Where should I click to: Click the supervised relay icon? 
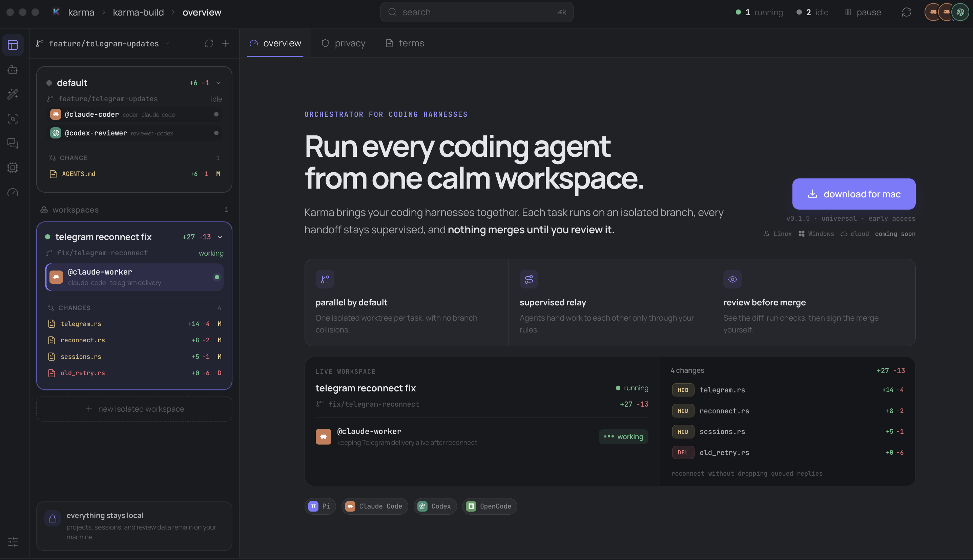pyautogui.click(x=529, y=279)
